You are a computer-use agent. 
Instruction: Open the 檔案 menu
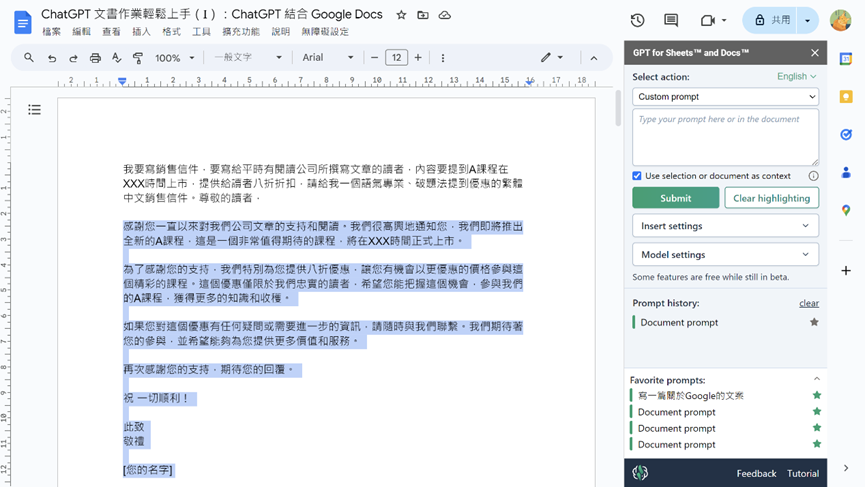point(51,32)
